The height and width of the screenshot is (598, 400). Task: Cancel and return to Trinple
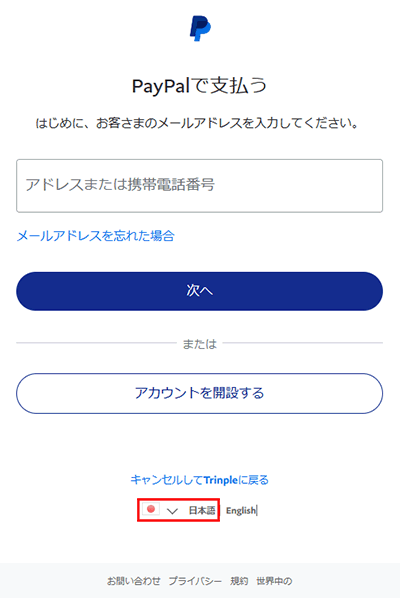click(x=199, y=480)
